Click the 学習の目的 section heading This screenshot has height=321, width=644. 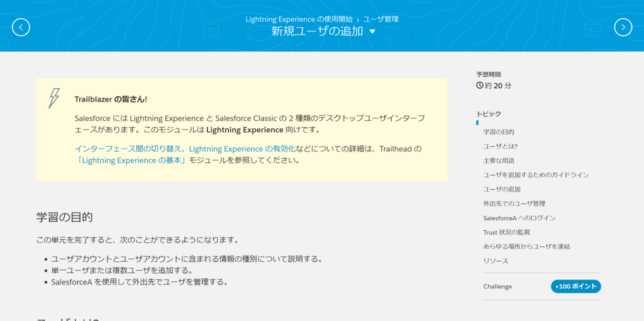[x=64, y=217]
